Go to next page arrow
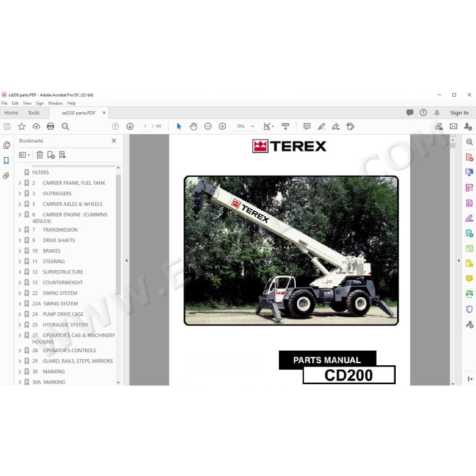Image resolution: width=476 pixels, height=476 pixels. 130,126
